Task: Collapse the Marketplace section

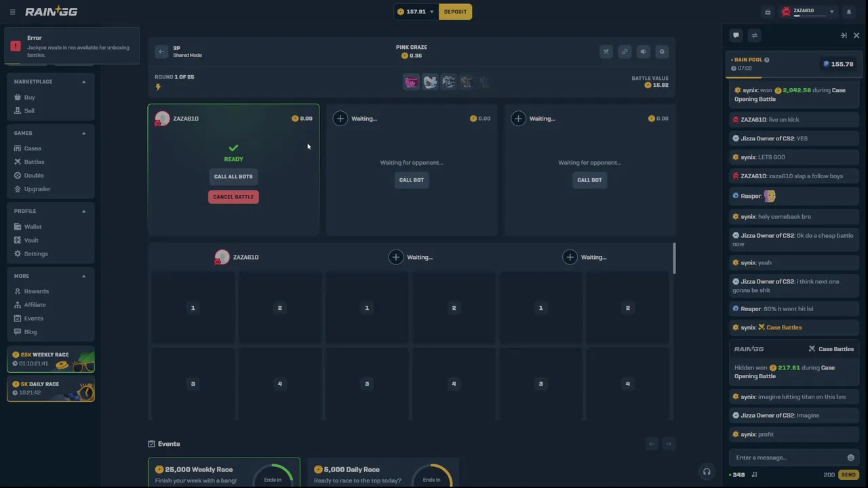Action: (84, 81)
